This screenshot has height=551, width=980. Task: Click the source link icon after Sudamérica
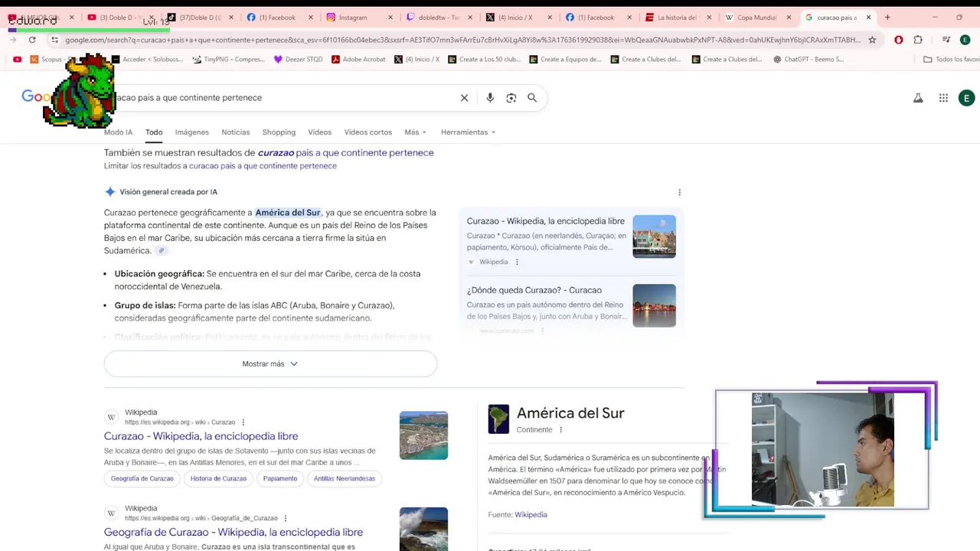coord(161,251)
